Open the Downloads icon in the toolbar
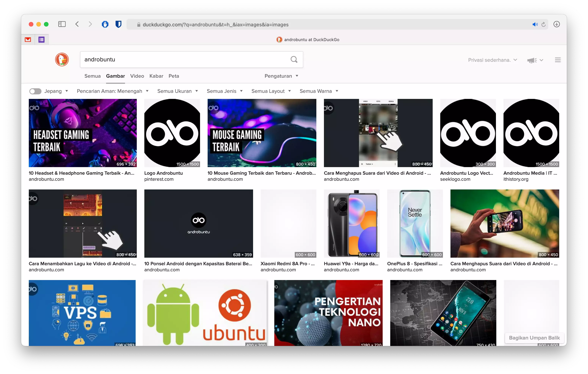Image resolution: width=588 pixels, height=374 pixels. [x=557, y=24]
